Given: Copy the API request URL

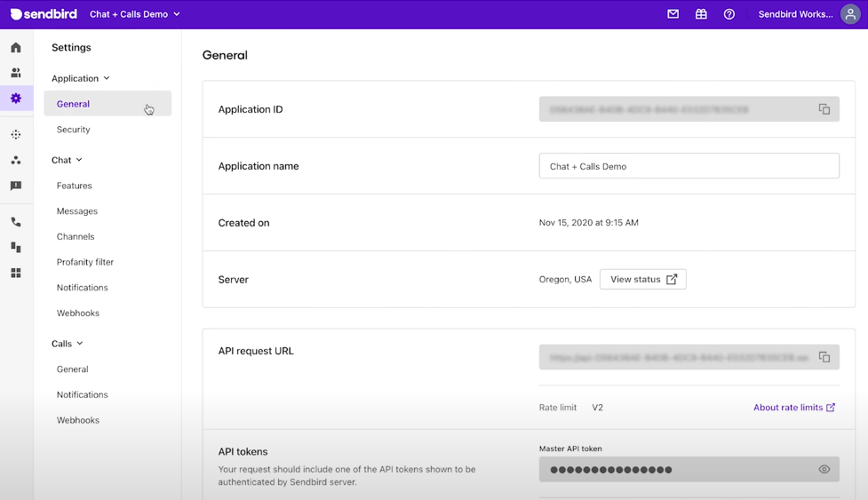Looking at the screenshot, I should (x=824, y=357).
